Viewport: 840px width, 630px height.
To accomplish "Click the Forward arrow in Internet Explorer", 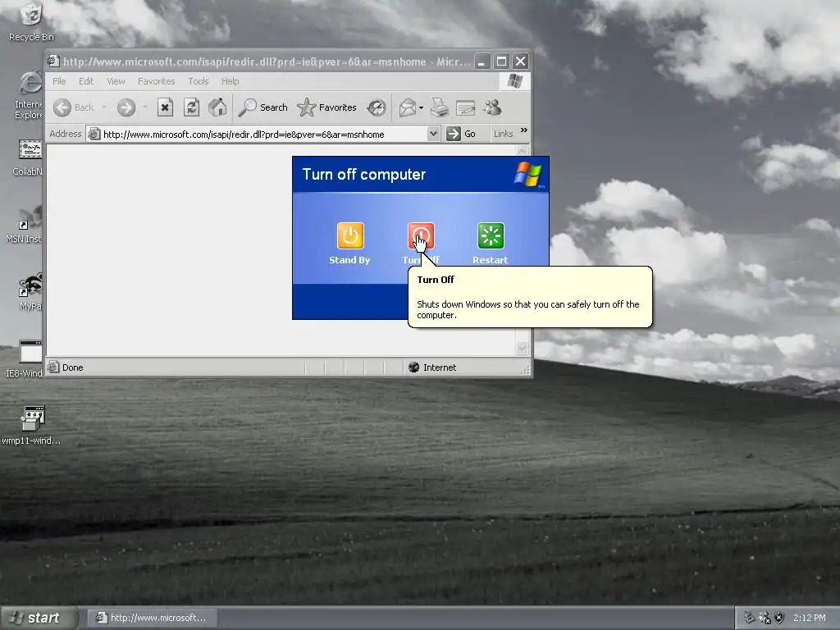I will [x=126, y=107].
